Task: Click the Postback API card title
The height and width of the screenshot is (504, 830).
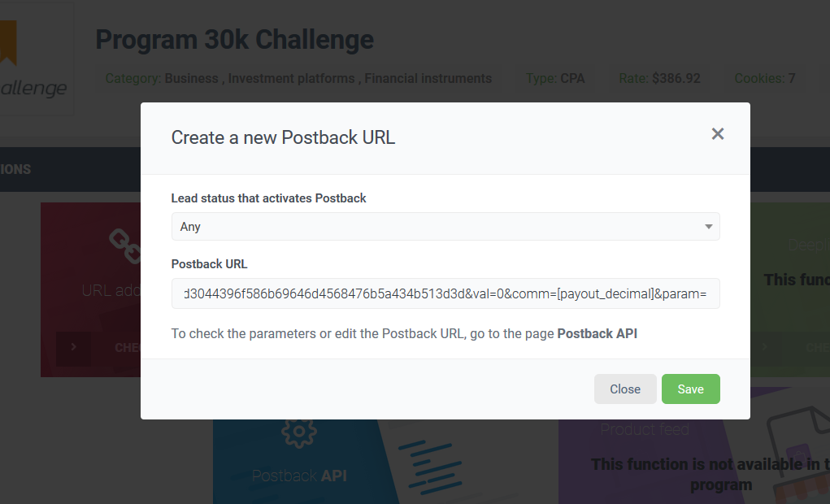Action: [299, 476]
